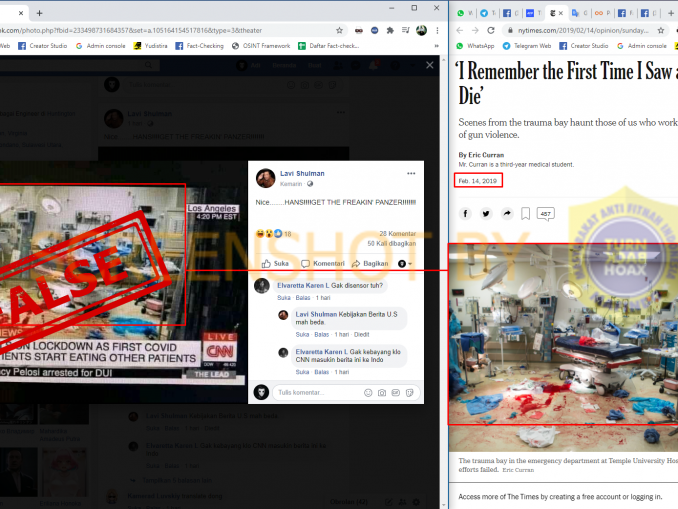
Task: Open post options three-dot menu beside Lavi Shulman
Action: (411, 173)
